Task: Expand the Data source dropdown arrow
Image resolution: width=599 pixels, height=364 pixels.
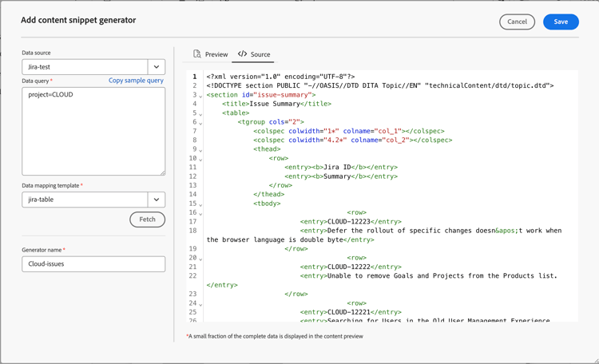Action: click(x=157, y=67)
